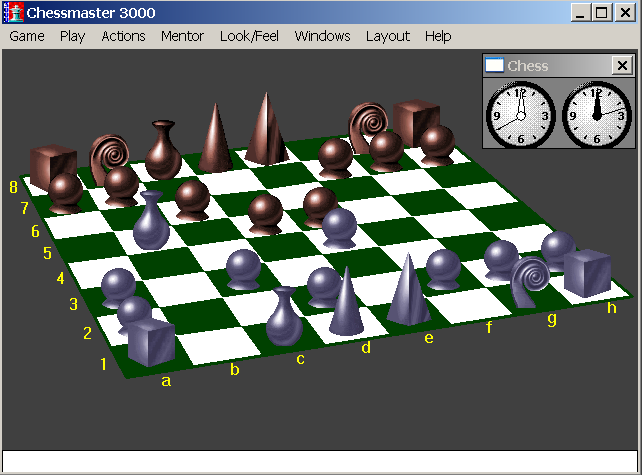Click the left clock face with hollow hands

pos(520,115)
